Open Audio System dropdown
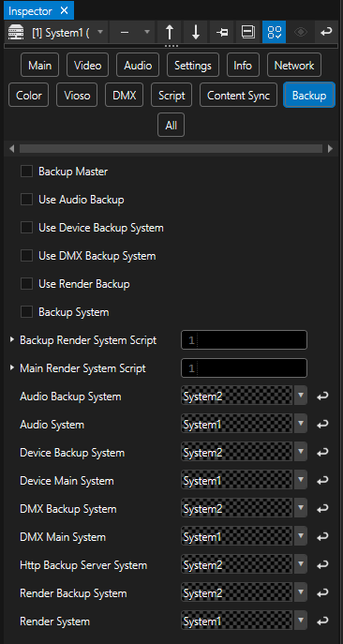 301,424
